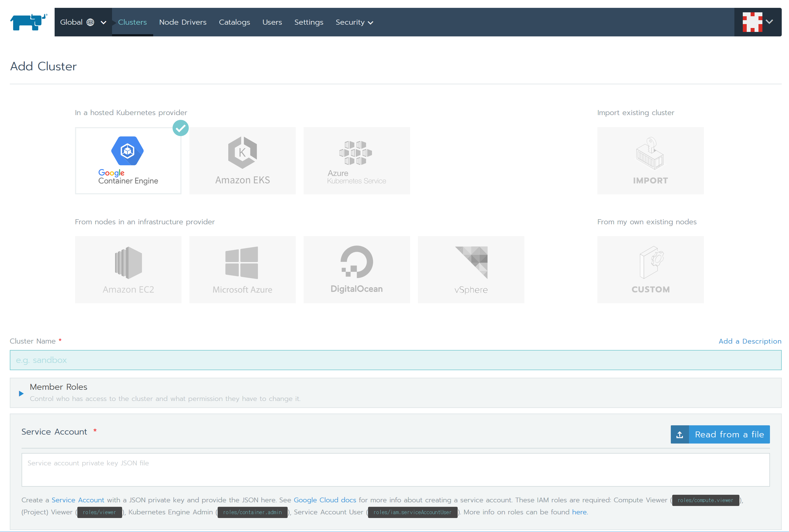Image resolution: width=789 pixels, height=532 pixels.
Task: Open the Catalogs tab
Action: (x=234, y=22)
